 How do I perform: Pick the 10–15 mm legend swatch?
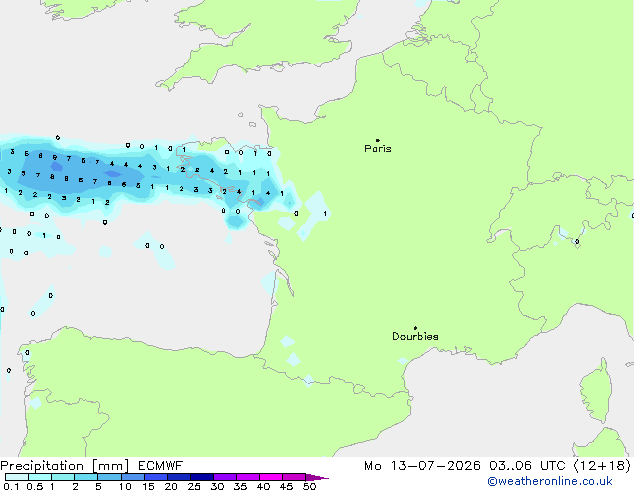[133, 477]
